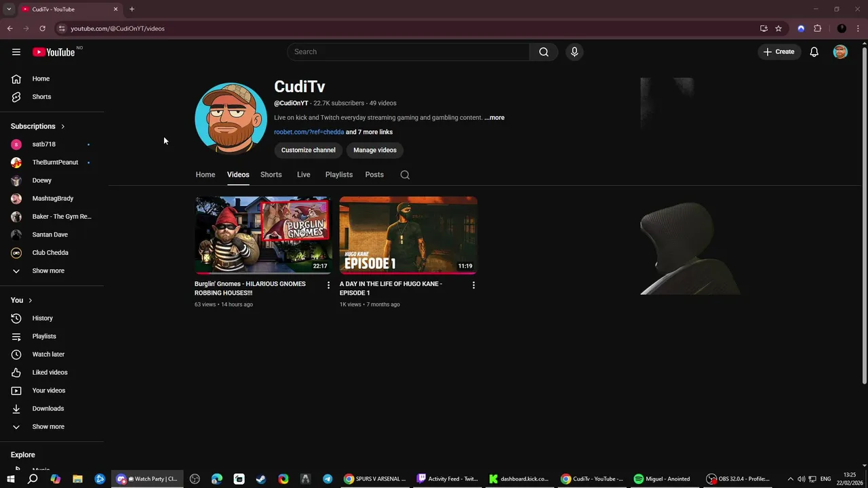Expand Subscriptions section chevron
The image size is (868, 488).
pos(63,126)
